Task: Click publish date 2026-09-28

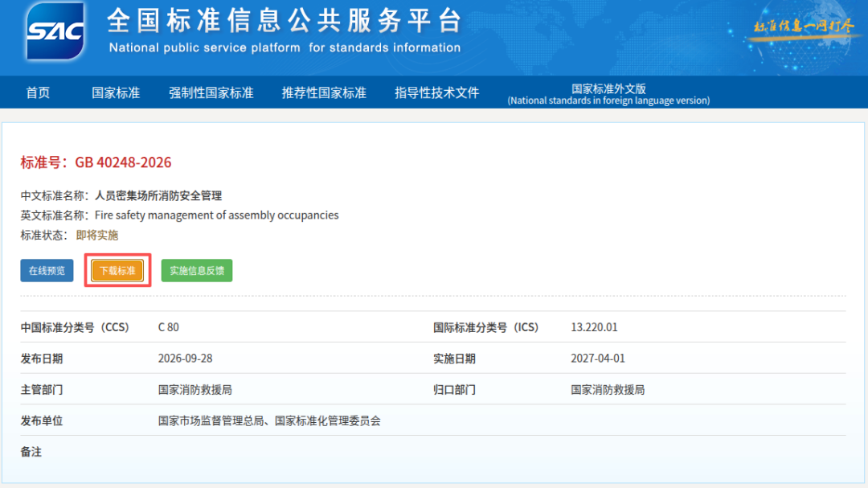Action: click(x=185, y=359)
